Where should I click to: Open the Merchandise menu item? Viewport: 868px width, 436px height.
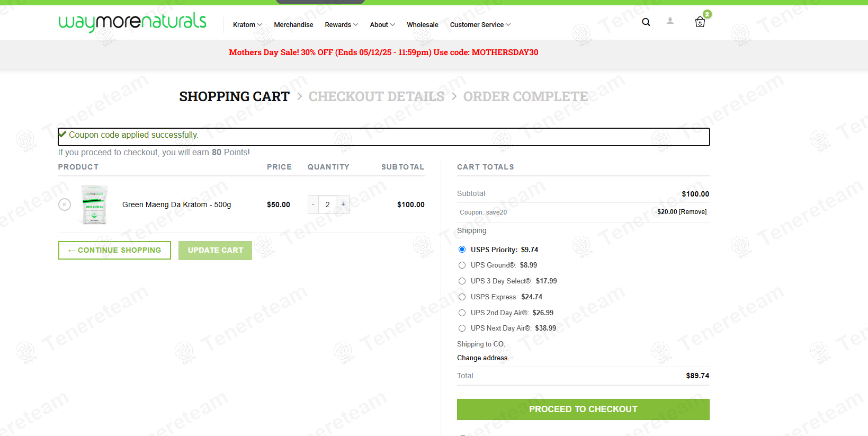293,25
